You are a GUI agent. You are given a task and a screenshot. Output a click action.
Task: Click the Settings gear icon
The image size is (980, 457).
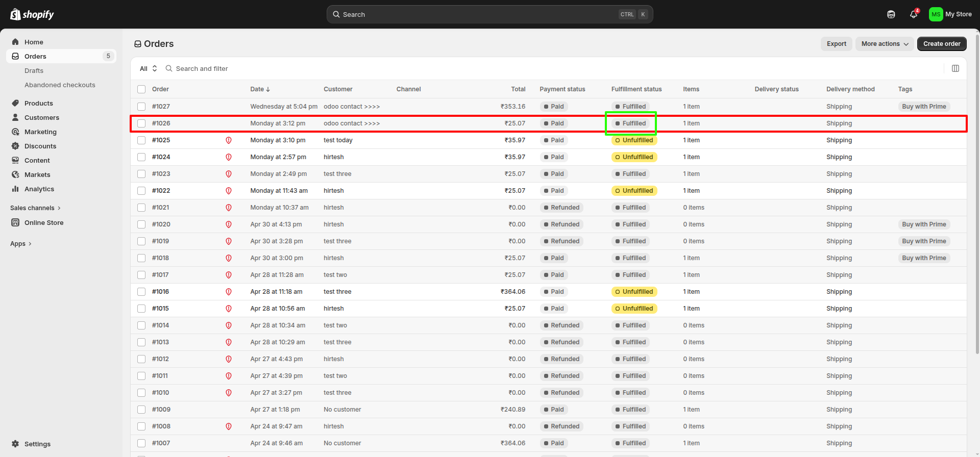pyautogui.click(x=15, y=444)
